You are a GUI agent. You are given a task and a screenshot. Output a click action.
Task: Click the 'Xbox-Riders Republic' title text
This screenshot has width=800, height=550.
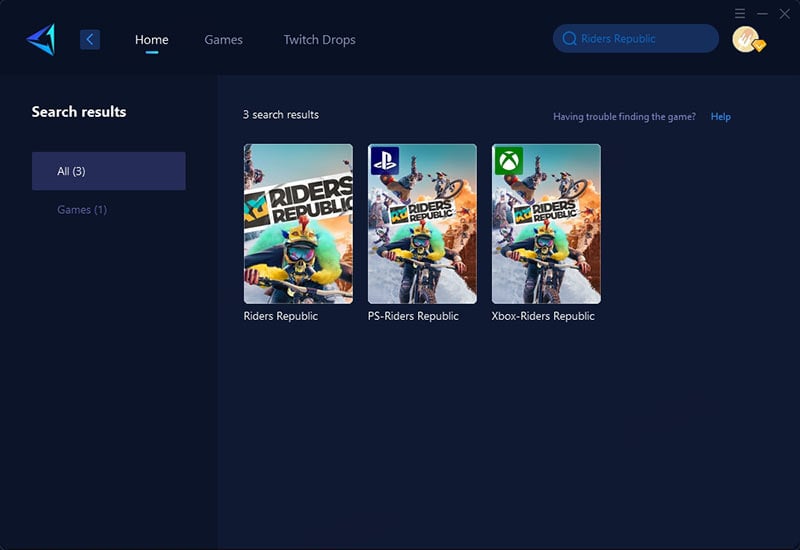543,316
